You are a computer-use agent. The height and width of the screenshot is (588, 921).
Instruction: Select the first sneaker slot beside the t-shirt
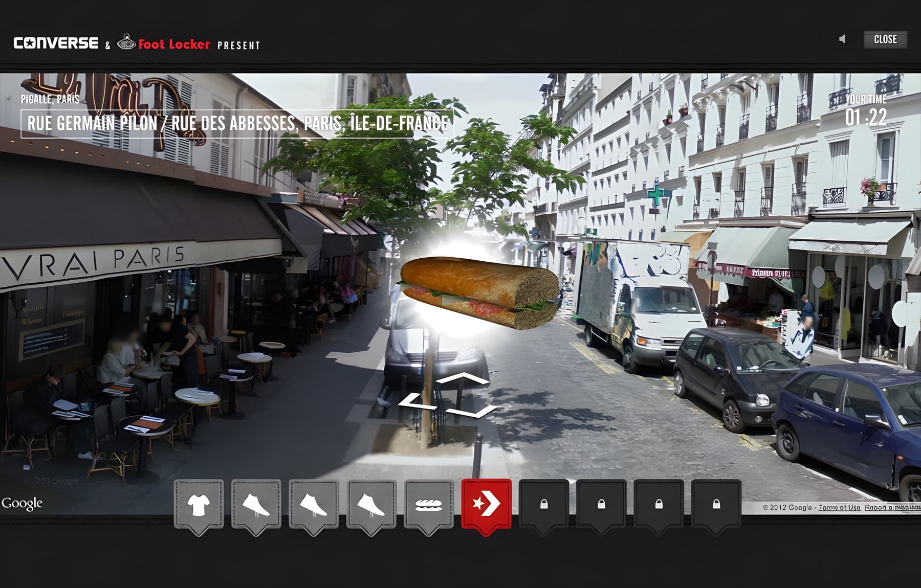[256, 505]
